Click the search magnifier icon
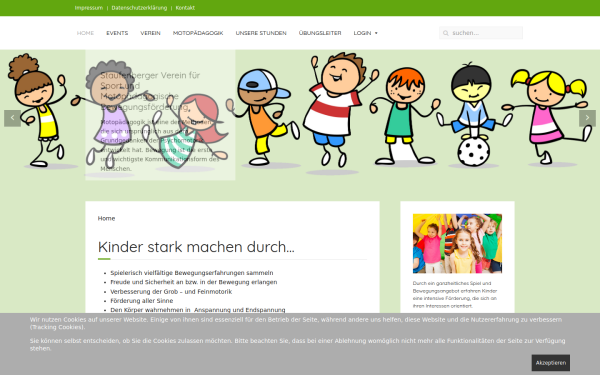The image size is (600, 375). pos(445,33)
